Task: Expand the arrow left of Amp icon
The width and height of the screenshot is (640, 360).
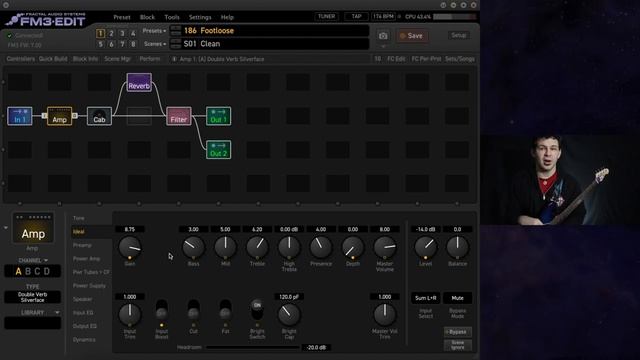Action: [6, 228]
